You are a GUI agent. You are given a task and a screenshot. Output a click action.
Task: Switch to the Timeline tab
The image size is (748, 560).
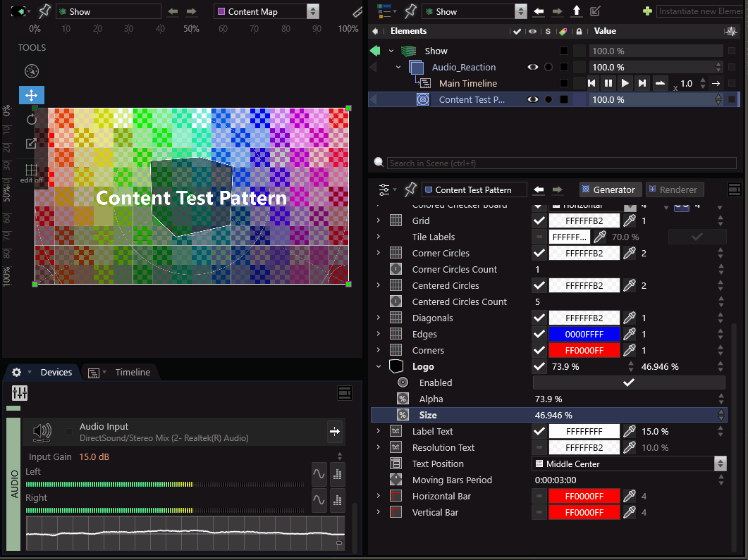tap(133, 372)
